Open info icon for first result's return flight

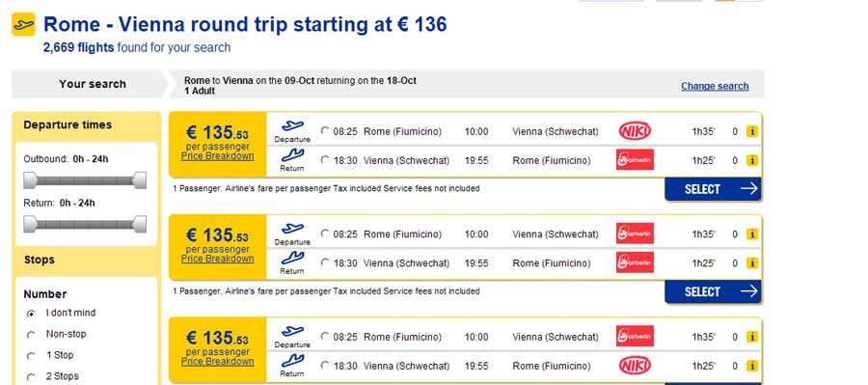pos(751,160)
